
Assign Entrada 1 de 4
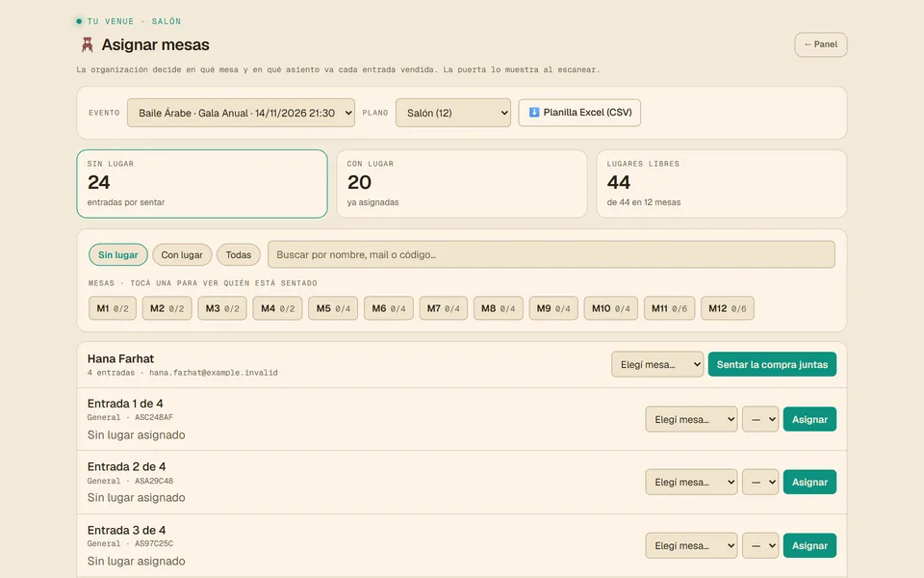tap(809, 419)
